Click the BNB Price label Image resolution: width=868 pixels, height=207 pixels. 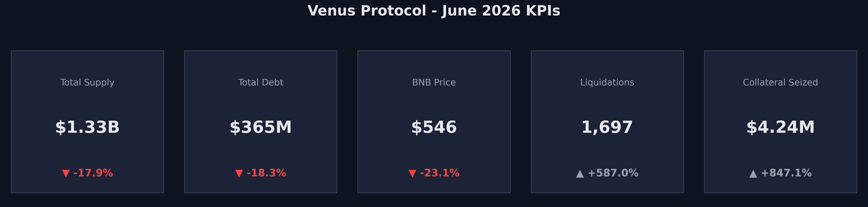[x=434, y=83]
